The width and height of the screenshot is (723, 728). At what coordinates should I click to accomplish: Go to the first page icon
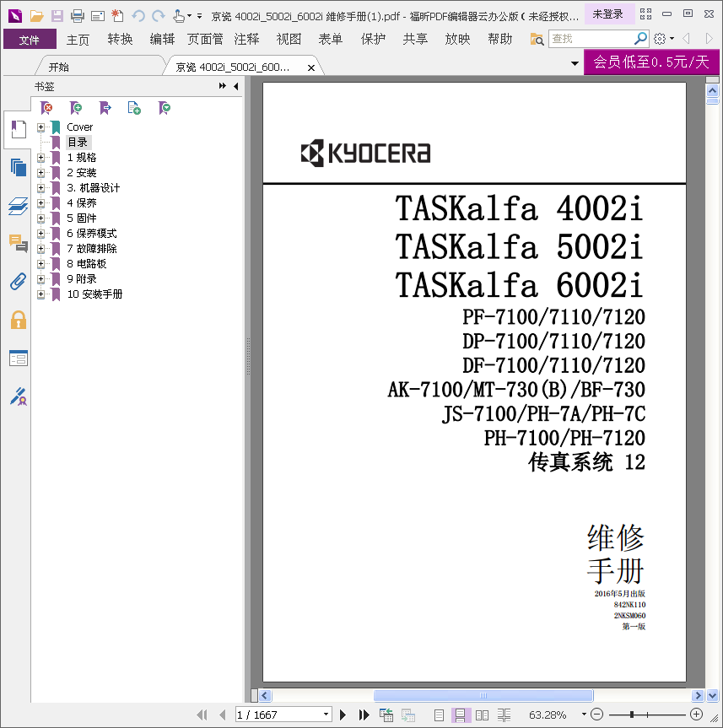[202, 715]
